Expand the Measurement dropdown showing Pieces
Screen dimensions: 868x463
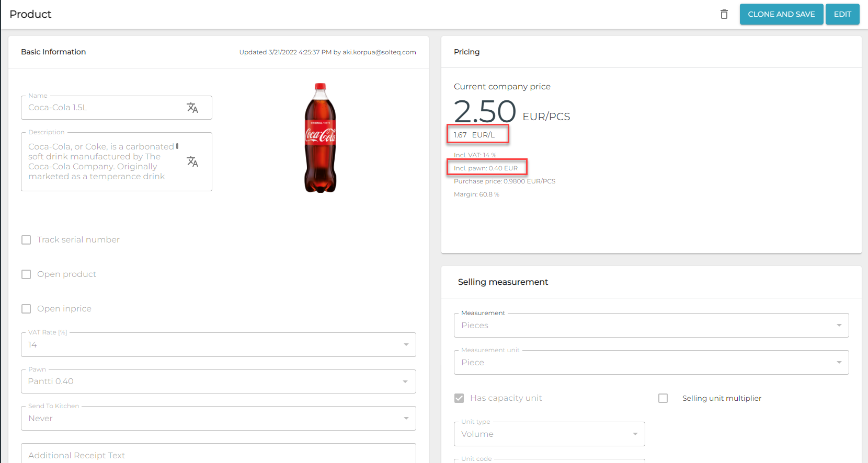(x=651, y=326)
